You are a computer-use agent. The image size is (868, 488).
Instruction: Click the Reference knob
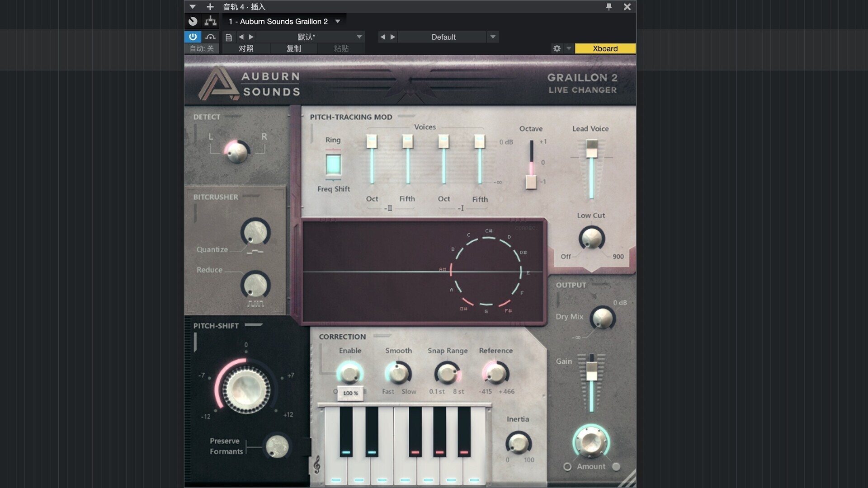point(496,374)
